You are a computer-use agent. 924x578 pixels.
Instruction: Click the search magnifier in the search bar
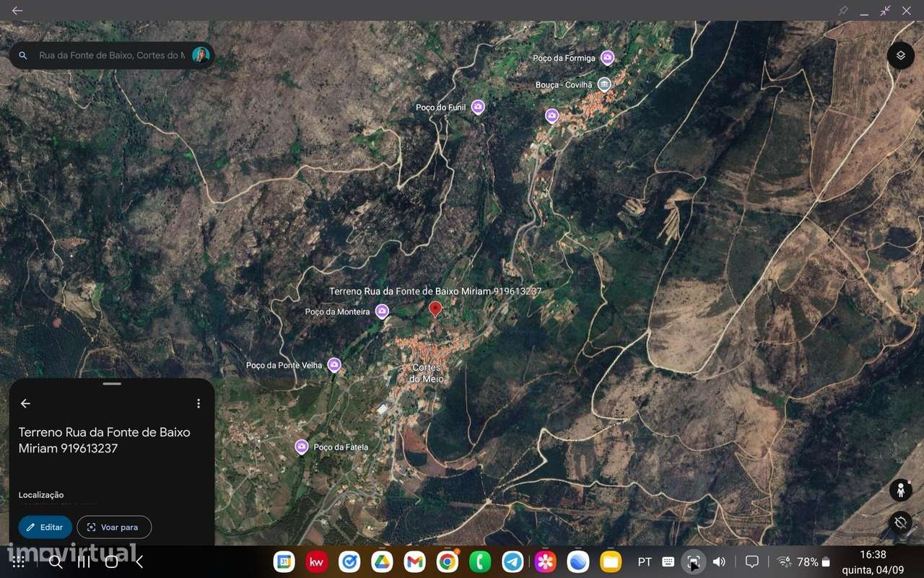pyautogui.click(x=23, y=56)
